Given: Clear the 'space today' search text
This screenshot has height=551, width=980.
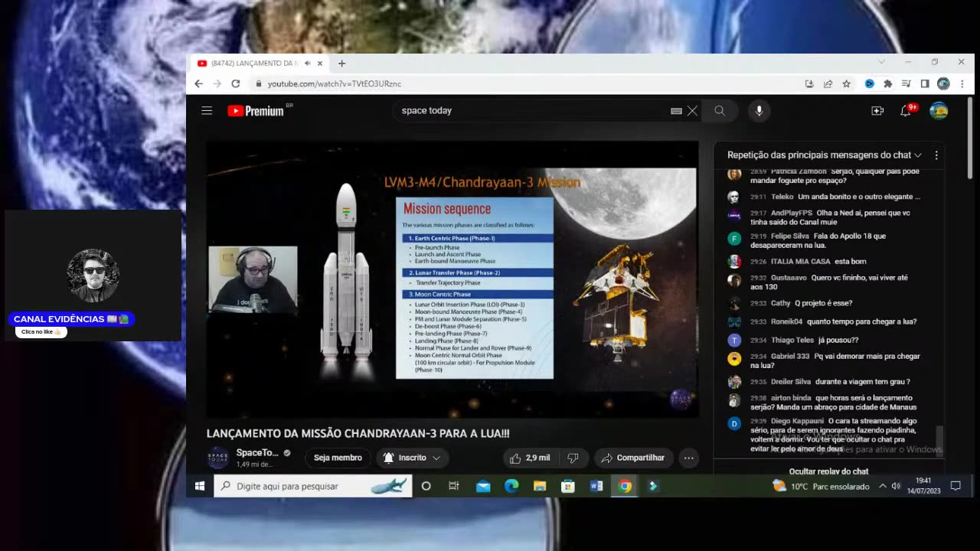Looking at the screenshot, I should [x=692, y=111].
